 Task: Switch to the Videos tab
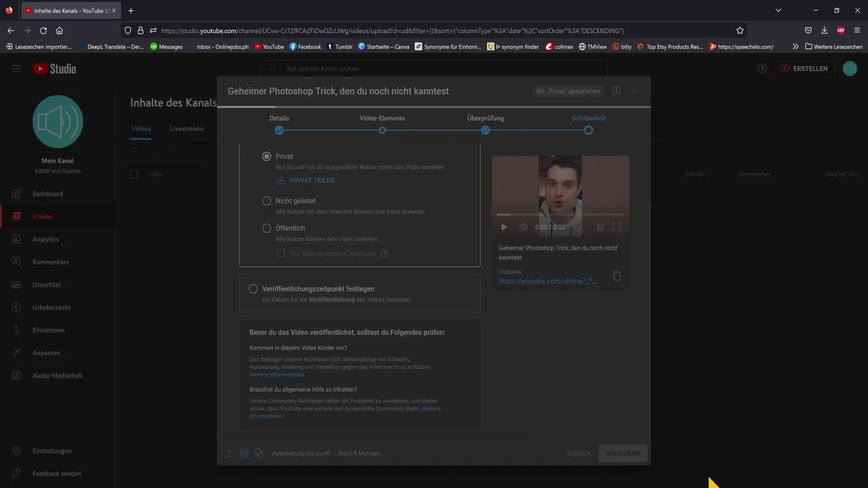pos(141,129)
